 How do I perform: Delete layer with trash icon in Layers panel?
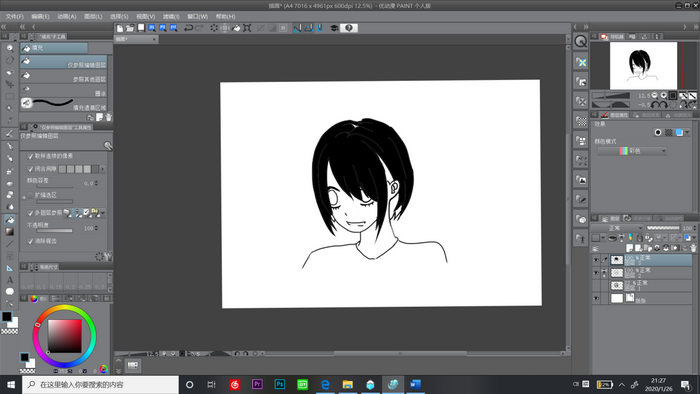pyautogui.click(x=693, y=248)
